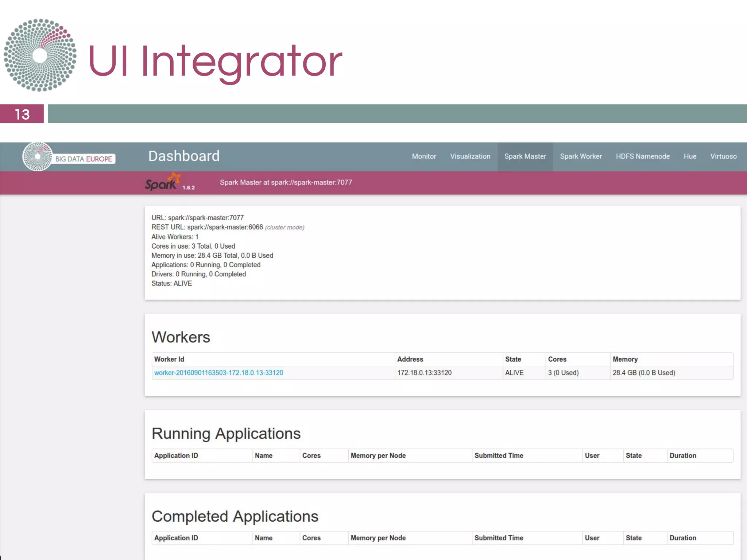Open the Hue tab

[x=690, y=156]
